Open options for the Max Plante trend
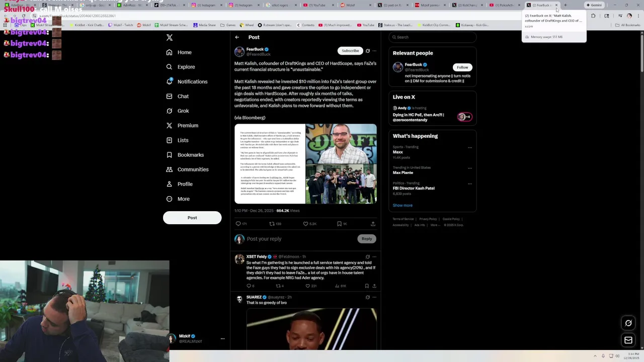 (x=470, y=168)
